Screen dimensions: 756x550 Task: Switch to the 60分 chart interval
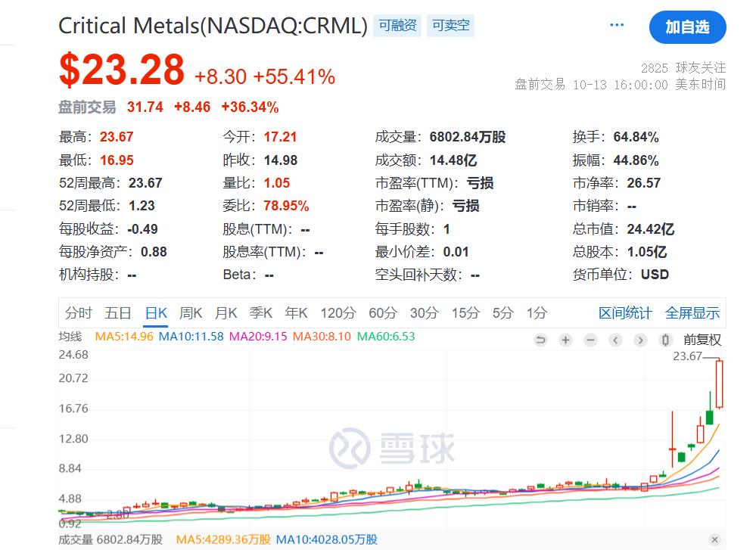(382, 313)
